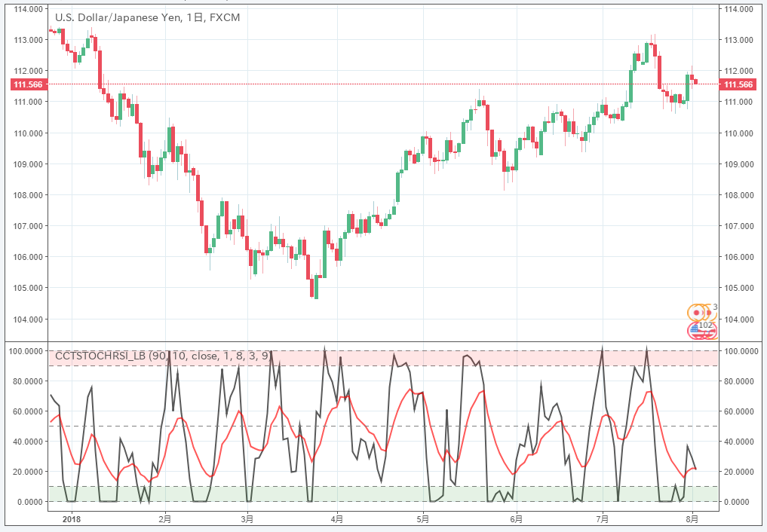Viewport: 767px width, 532px height.
Task: Click the 2018 label on the time axis
Action: [x=72, y=520]
